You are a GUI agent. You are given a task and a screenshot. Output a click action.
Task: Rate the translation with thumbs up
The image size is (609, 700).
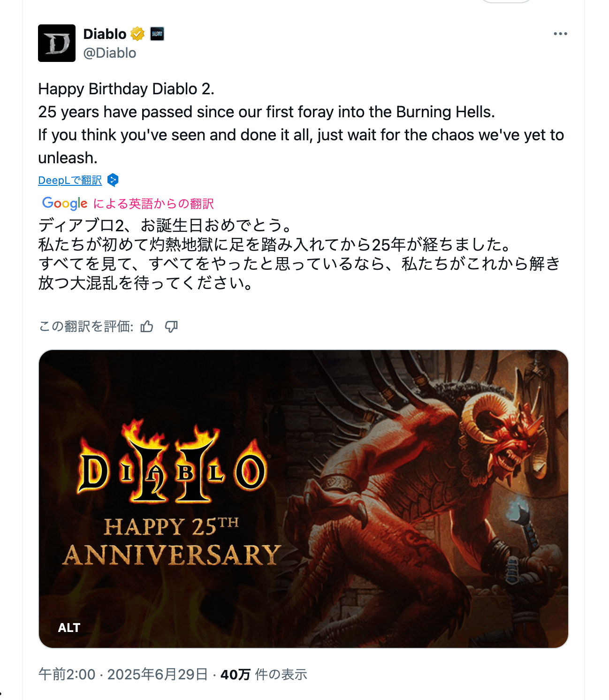pyautogui.click(x=147, y=327)
